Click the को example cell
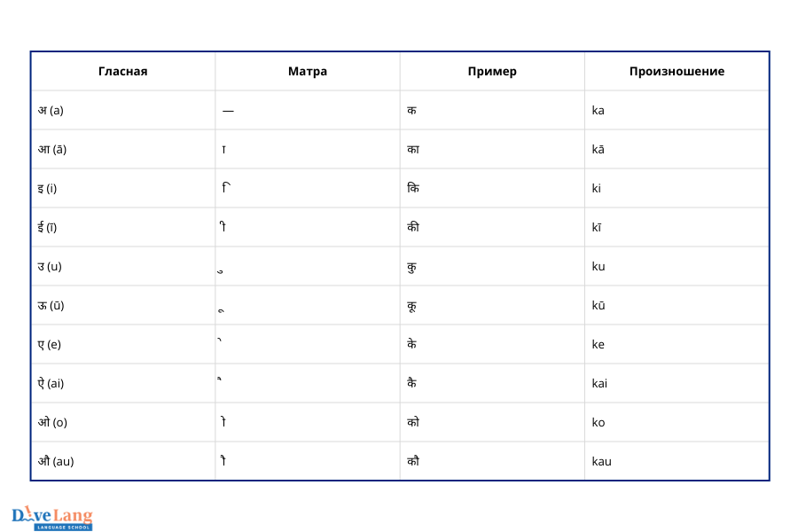This screenshot has width=798, height=532. point(492,423)
